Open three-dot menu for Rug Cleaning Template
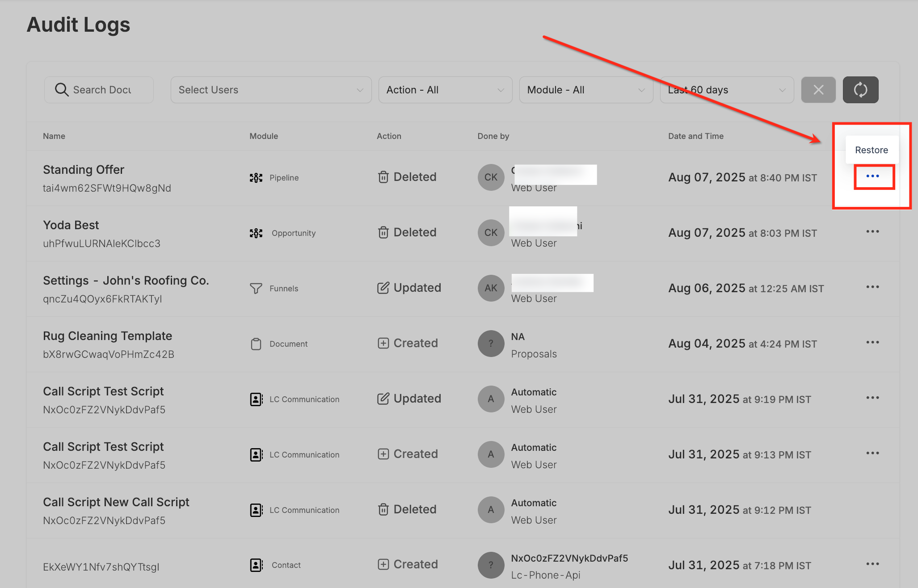Image resolution: width=918 pixels, height=588 pixels. point(872,343)
